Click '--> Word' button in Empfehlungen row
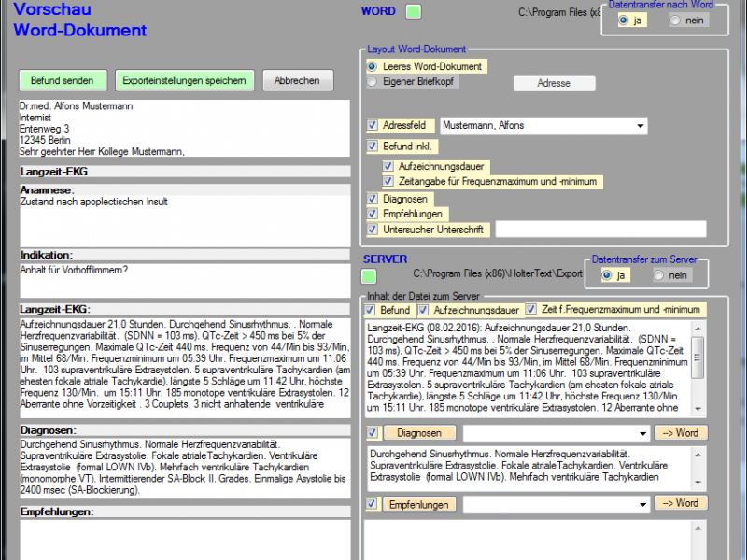 (681, 503)
